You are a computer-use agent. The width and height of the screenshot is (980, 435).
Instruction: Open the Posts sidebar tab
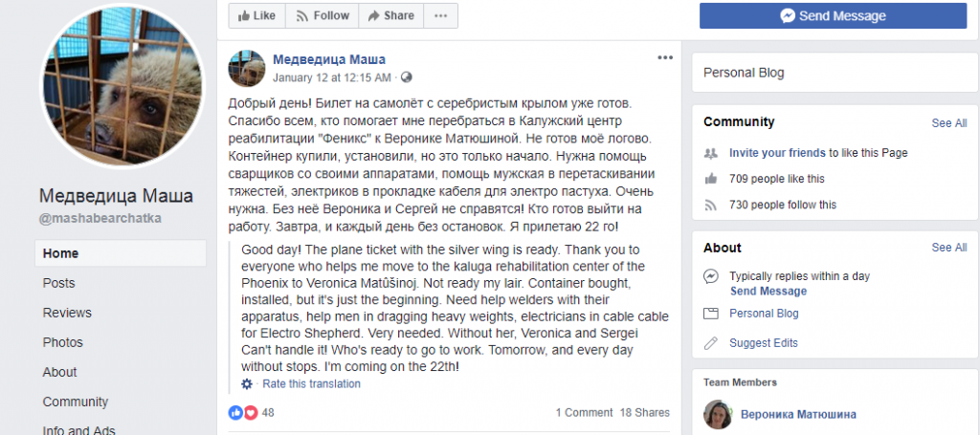point(57,283)
